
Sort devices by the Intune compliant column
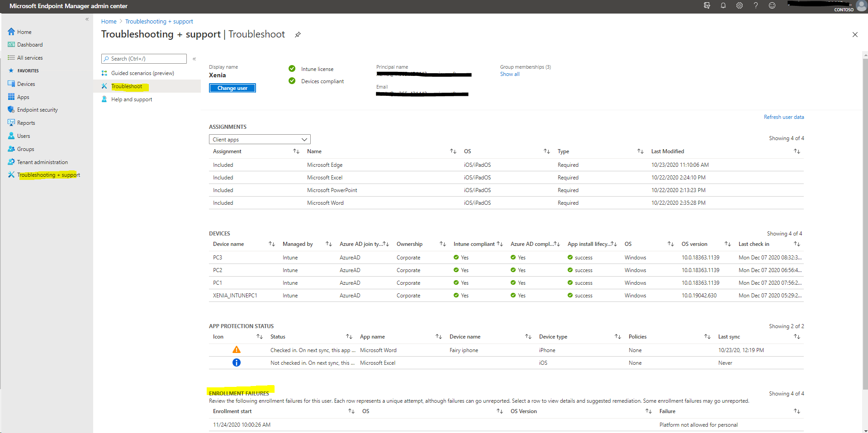pos(500,244)
